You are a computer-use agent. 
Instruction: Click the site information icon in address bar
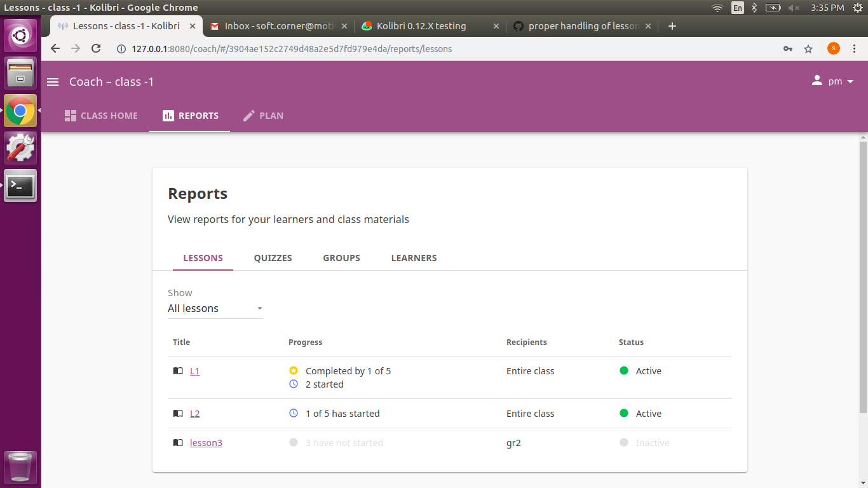pyautogui.click(x=121, y=49)
